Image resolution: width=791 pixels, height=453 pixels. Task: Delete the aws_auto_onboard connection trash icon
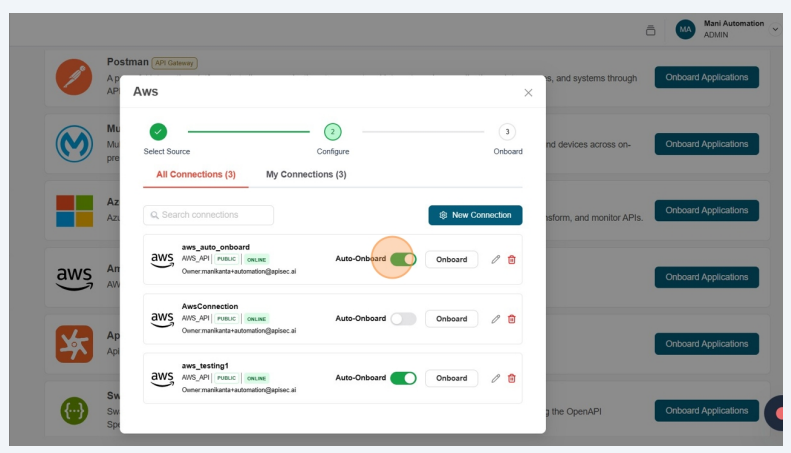click(x=512, y=259)
